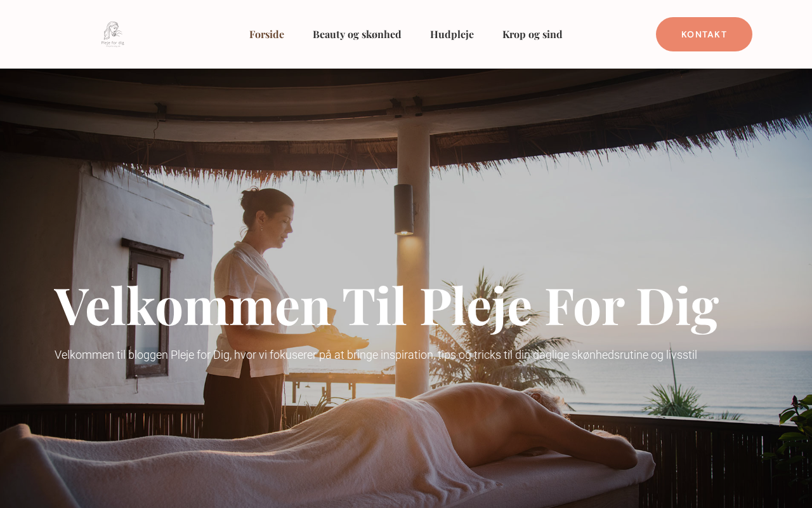Open the Hudpleje navigation link

[452, 34]
